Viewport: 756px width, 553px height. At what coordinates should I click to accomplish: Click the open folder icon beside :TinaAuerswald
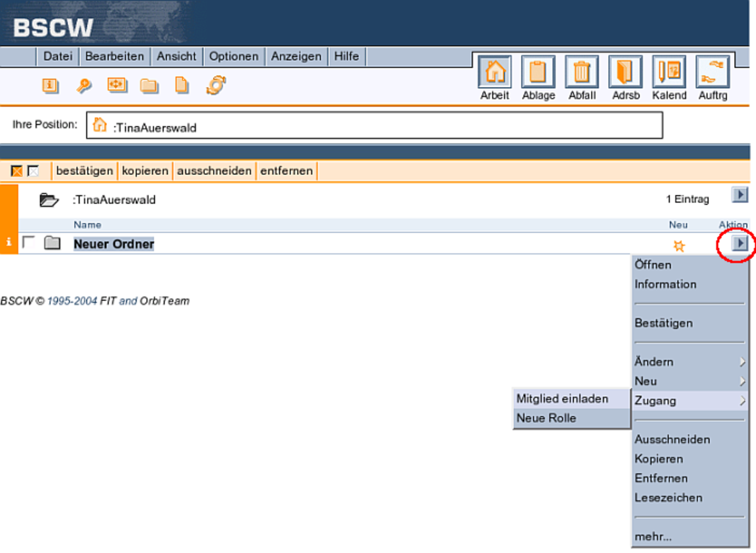point(49,200)
